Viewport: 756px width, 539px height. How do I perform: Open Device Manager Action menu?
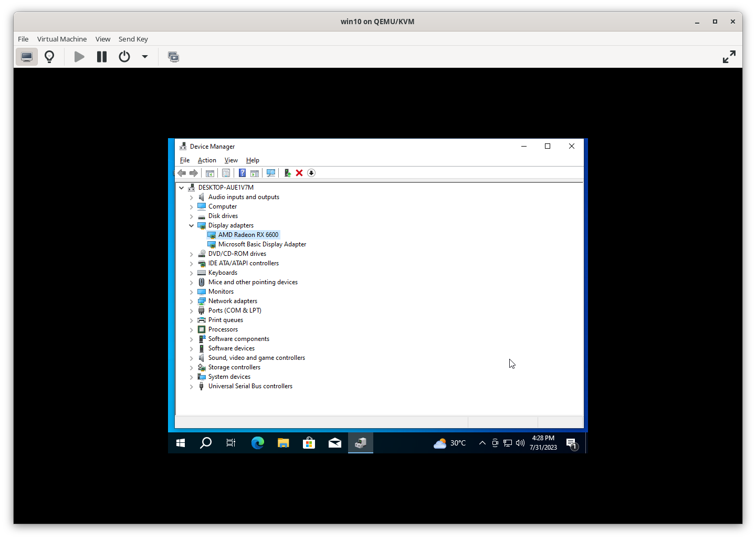pyautogui.click(x=207, y=160)
